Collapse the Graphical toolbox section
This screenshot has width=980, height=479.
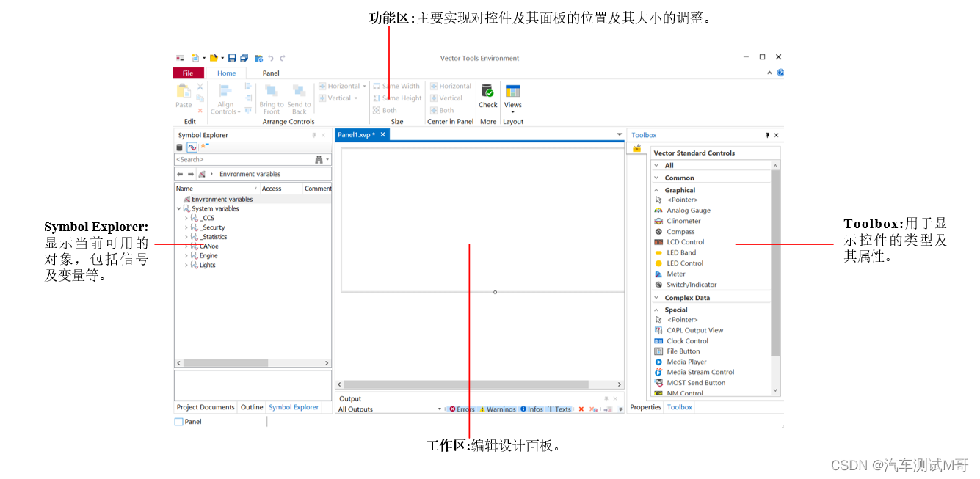(x=656, y=190)
